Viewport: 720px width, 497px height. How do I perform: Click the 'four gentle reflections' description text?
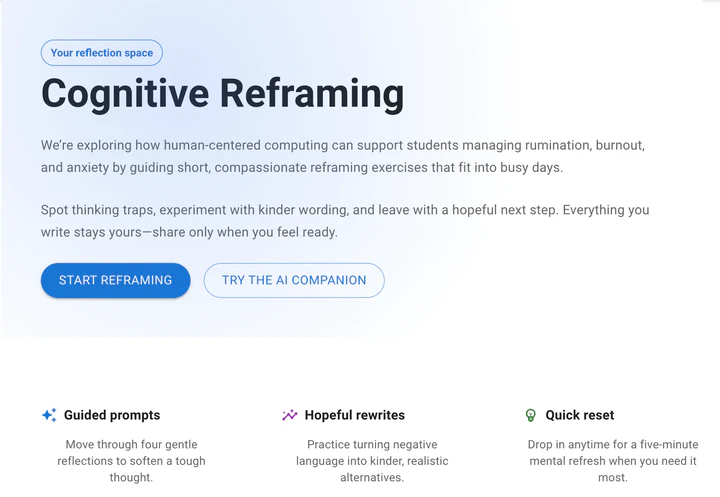coord(131,461)
